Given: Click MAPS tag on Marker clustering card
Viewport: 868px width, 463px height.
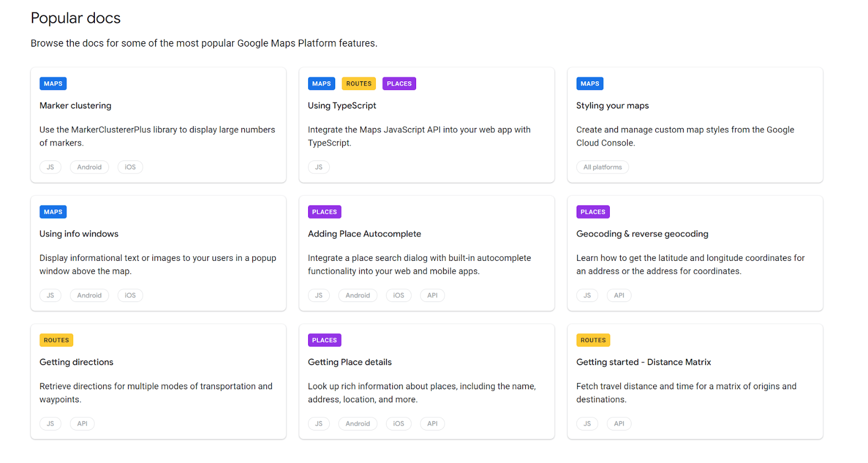Looking at the screenshot, I should (x=53, y=83).
